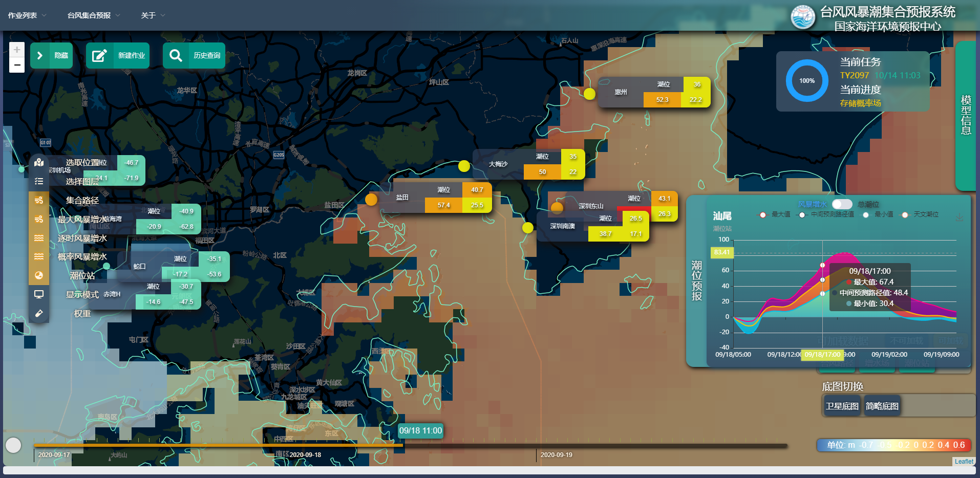Click the 集合路径 label
This screenshot has height=478, width=980.
tap(82, 200)
